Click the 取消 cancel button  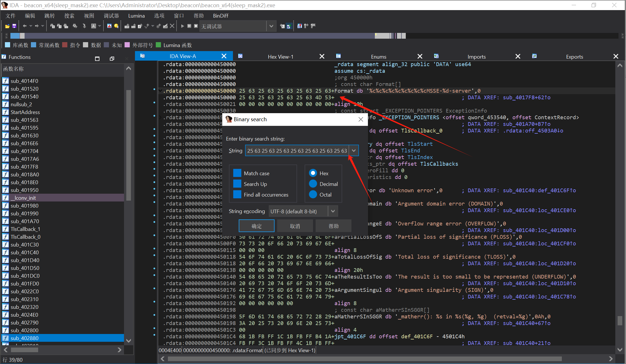tap(295, 226)
